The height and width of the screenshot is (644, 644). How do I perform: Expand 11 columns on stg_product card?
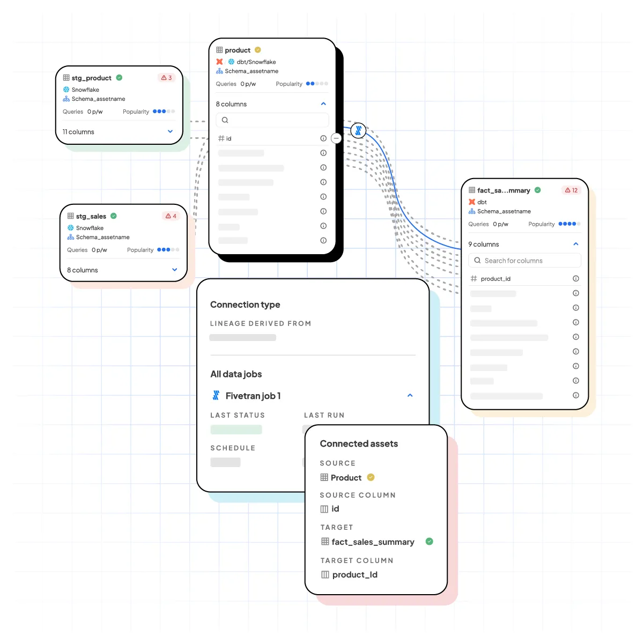(x=170, y=131)
